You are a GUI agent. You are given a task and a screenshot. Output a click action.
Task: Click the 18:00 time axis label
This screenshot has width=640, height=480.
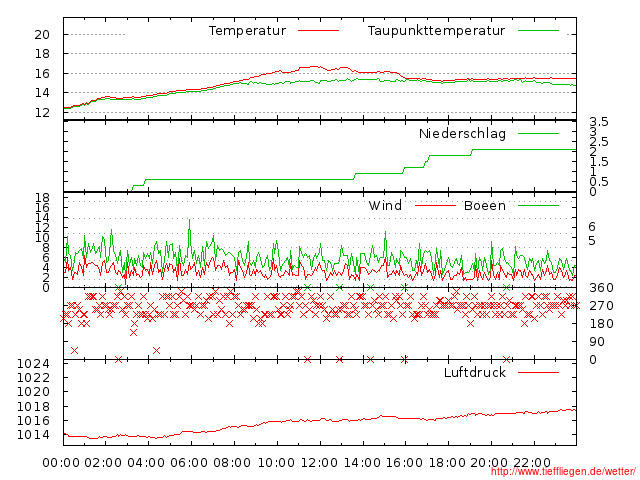(x=447, y=463)
